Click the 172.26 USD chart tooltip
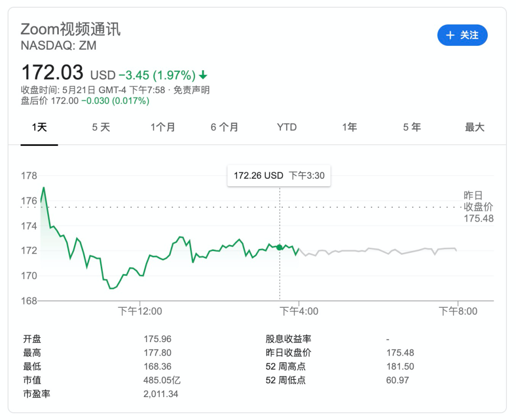Viewport: 516px width, 420px height. pyautogui.click(x=279, y=176)
